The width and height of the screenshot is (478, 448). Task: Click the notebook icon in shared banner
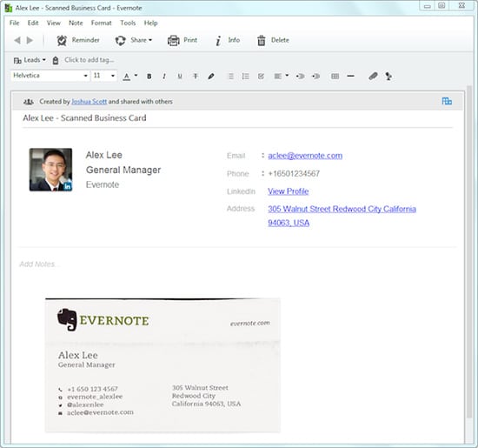click(447, 101)
